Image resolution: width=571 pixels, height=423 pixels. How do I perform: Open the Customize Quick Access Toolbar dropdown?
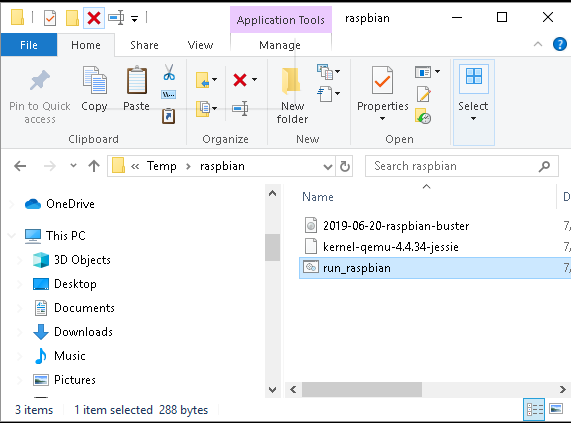pos(134,19)
